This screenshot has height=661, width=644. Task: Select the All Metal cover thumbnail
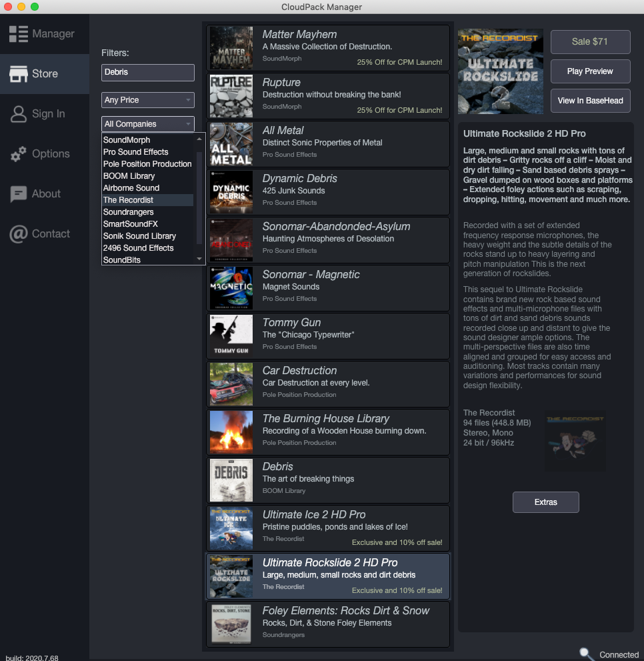click(x=231, y=144)
